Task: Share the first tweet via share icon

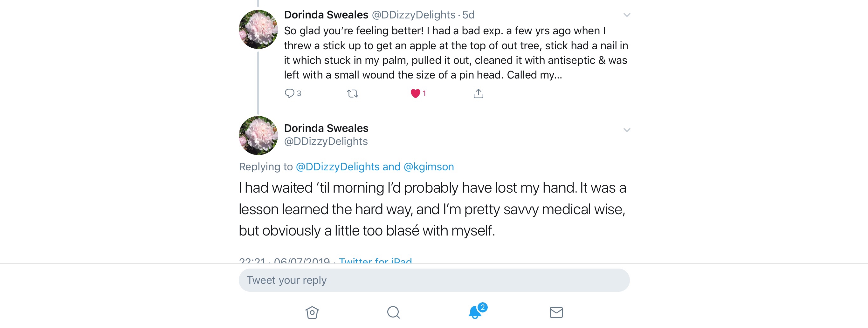Action: click(x=478, y=93)
